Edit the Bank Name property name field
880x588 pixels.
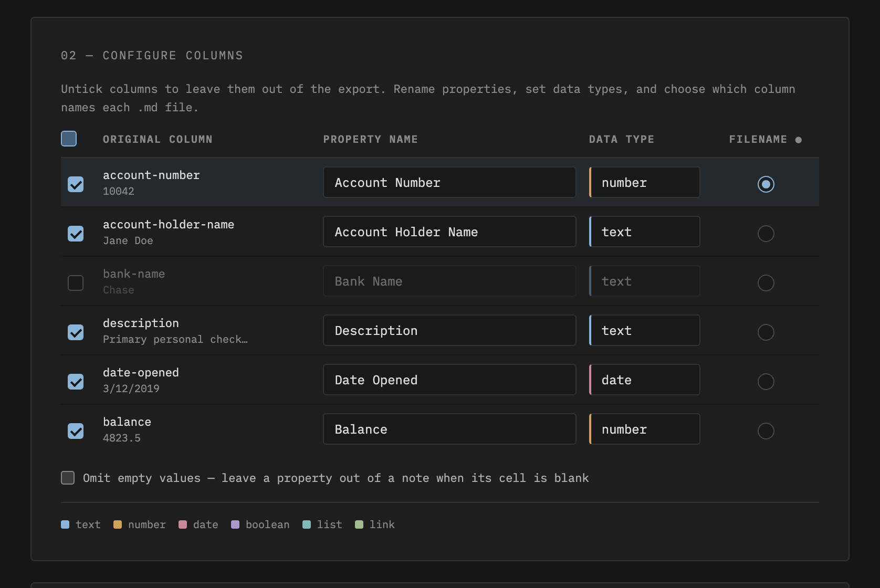tap(449, 281)
